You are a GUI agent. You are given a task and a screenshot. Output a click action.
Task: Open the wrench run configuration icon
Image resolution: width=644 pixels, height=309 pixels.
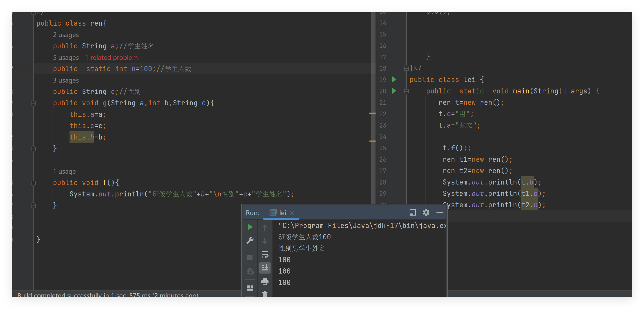[x=250, y=240]
